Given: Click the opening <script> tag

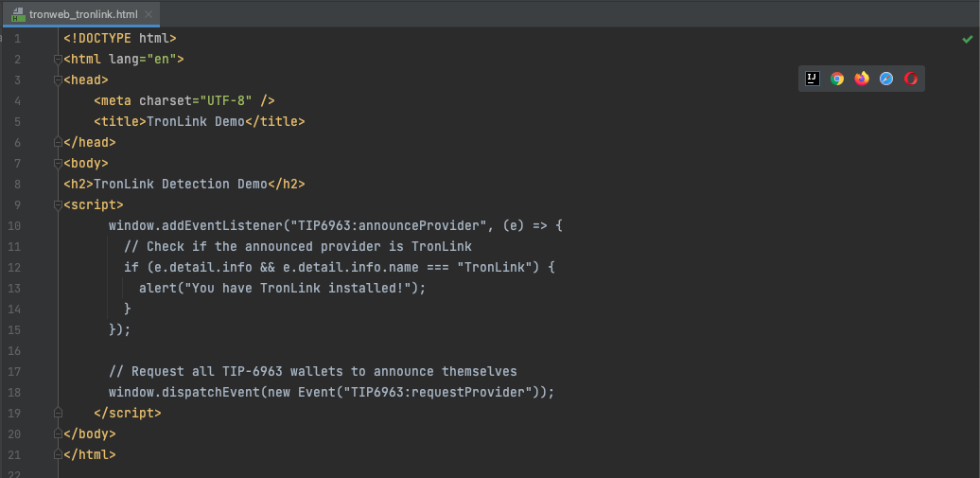Looking at the screenshot, I should tap(93, 204).
